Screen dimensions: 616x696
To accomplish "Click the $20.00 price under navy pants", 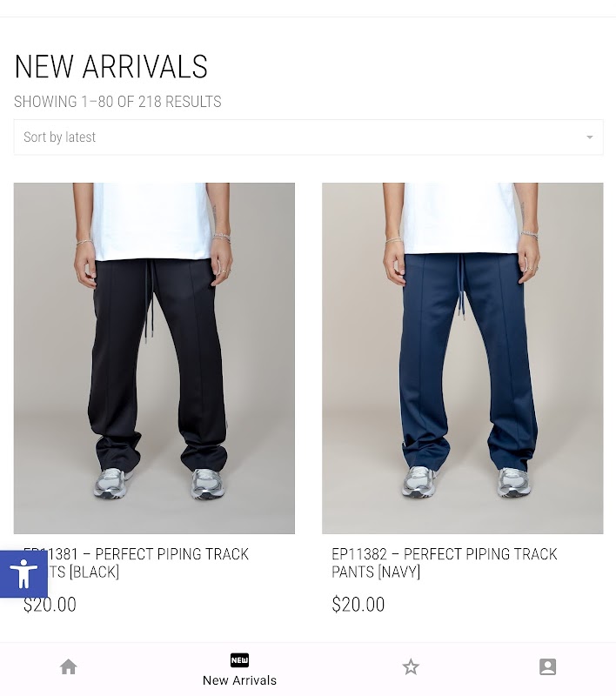I will tap(358, 605).
